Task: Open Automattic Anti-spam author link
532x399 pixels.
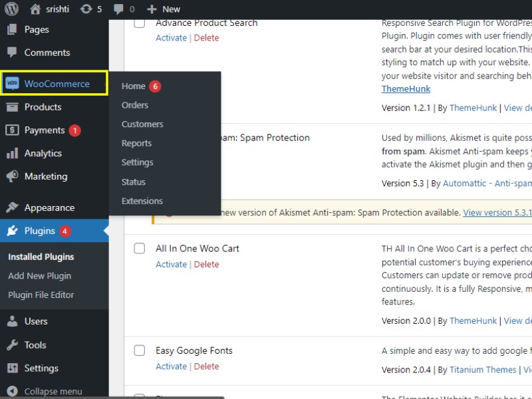Action: tap(487, 184)
